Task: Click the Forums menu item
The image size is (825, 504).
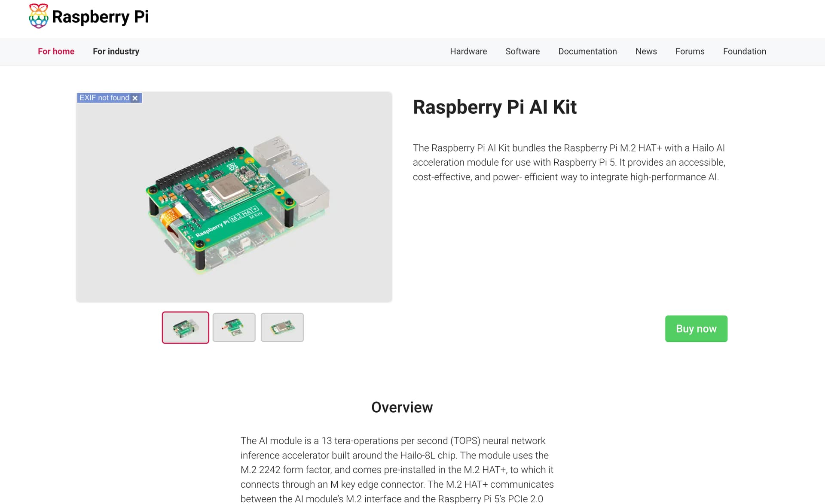Action: tap(690, 51)
